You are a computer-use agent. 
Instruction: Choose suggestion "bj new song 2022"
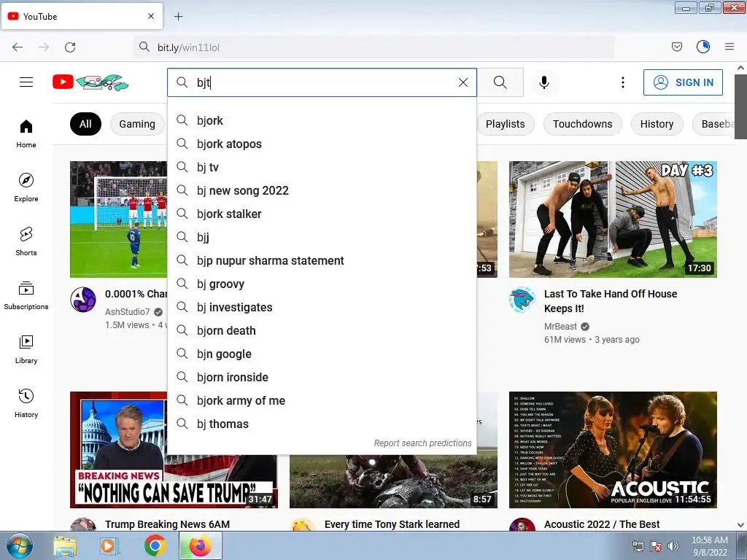click(x=322, y=190)
